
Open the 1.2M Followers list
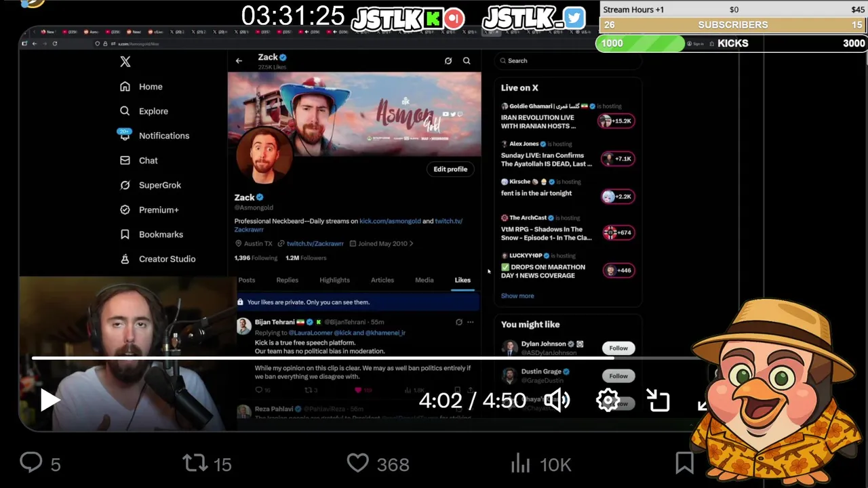pos(306,258)
